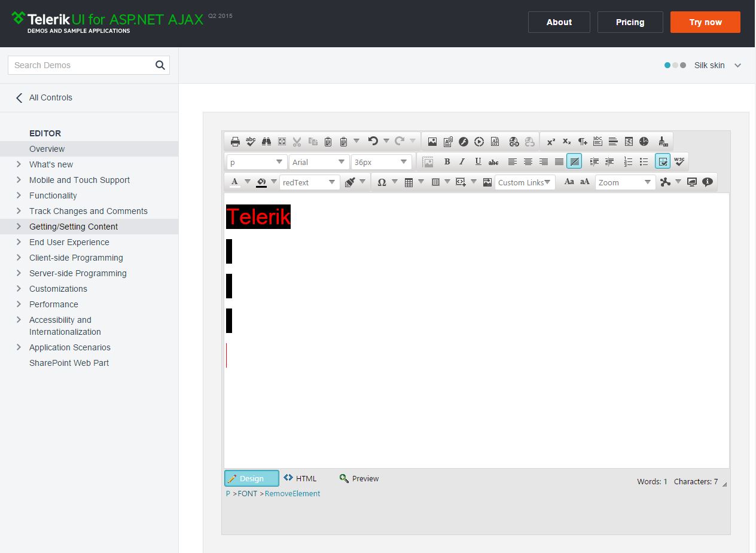Toggle Underline formatting

tap(478, 161)
